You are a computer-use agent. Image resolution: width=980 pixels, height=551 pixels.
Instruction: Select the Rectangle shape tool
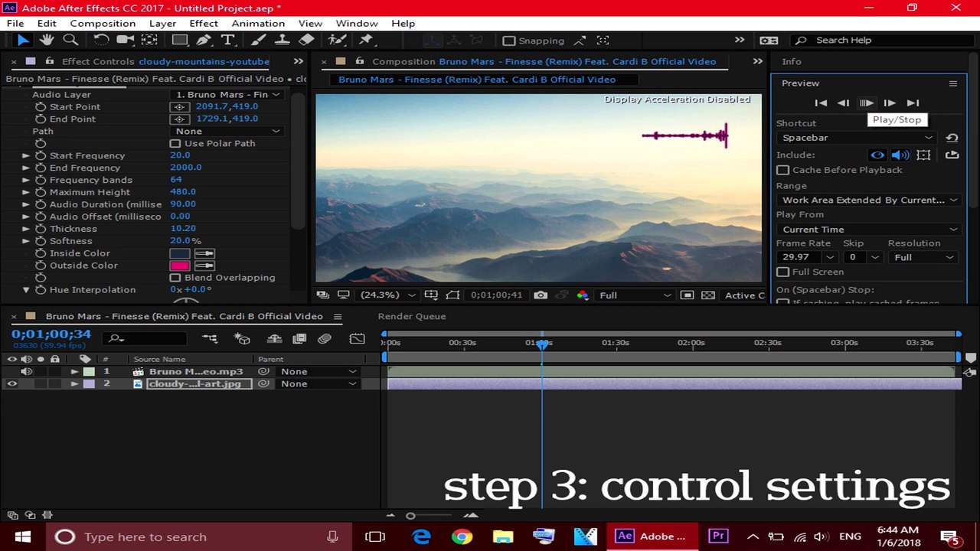pos(180,40)
